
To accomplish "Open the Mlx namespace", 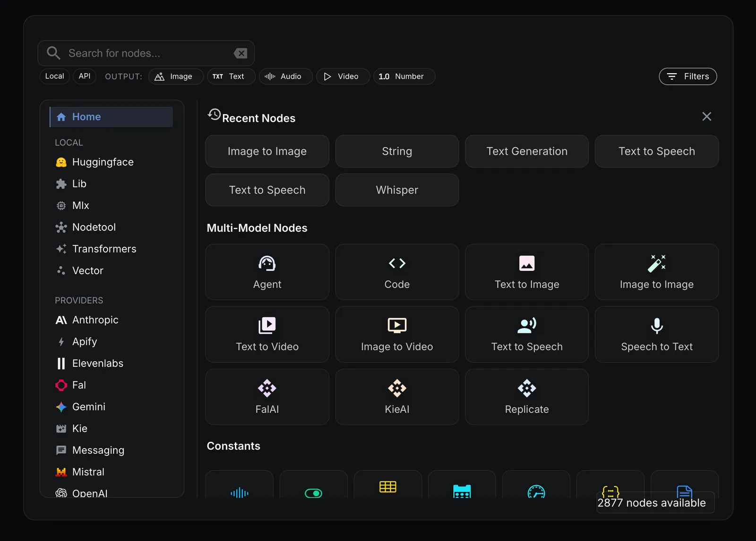I will coord(112,205).
